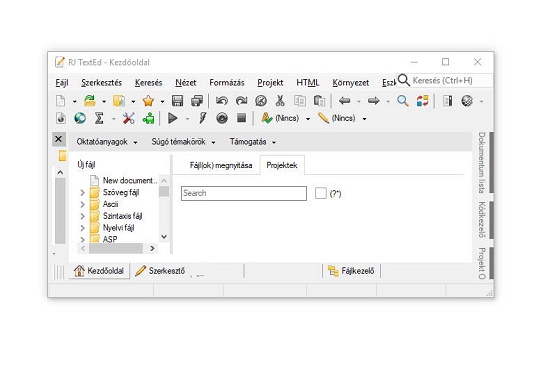Click the tree horizontal scroll-right arrow
This screenshot has height=382, width=550.
152,248
